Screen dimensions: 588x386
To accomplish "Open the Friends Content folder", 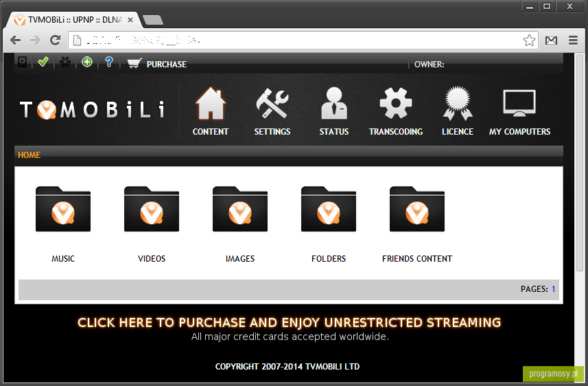I will [x=417, y=209].
